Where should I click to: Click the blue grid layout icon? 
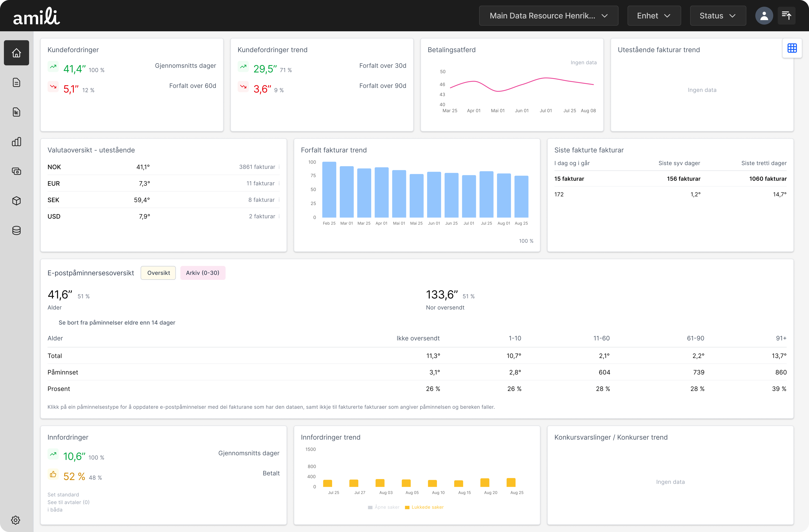(x=792, y=48)
